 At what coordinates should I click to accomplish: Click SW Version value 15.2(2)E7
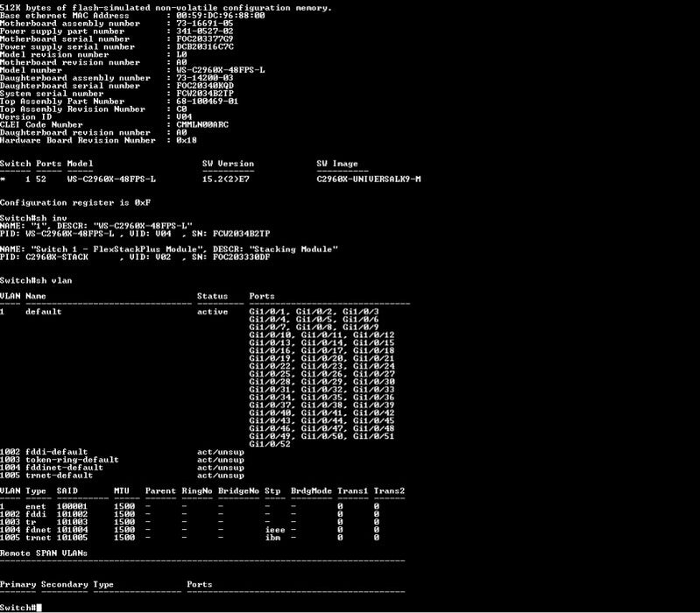(x=226, y=179)
